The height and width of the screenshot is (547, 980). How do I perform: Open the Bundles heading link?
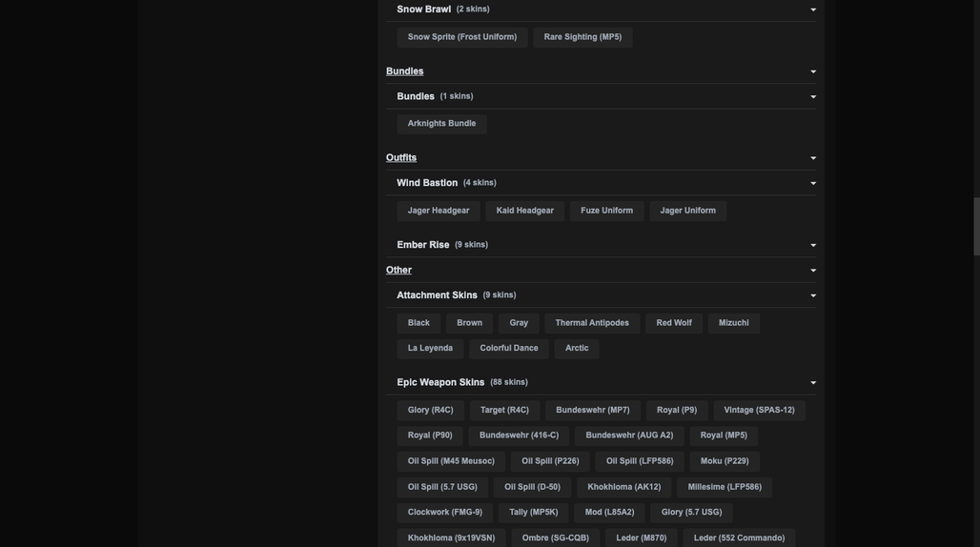tap(404, 71)
